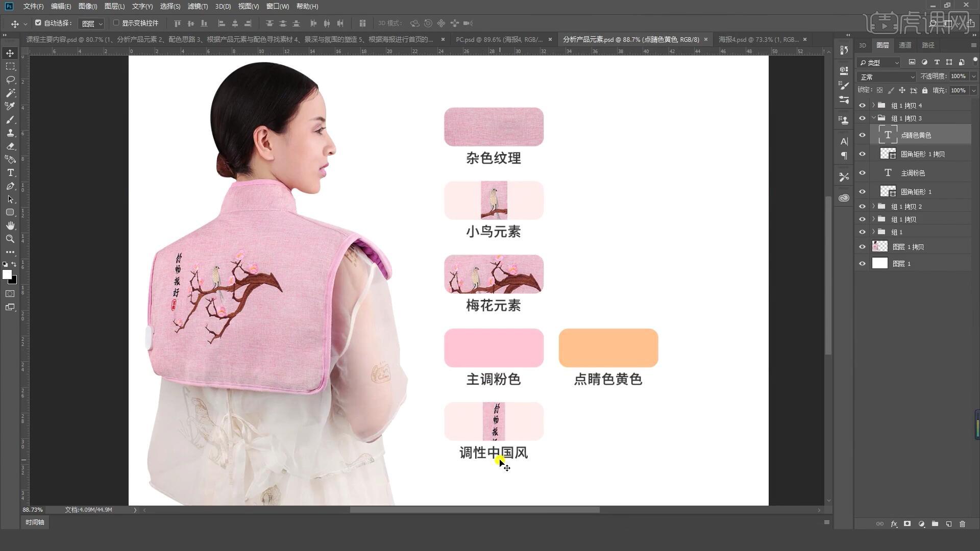The width and height of the screenshot is (980, 551).
Task: Collapse the 组 1 拷贝 3 group
Action: coord(873,118)
